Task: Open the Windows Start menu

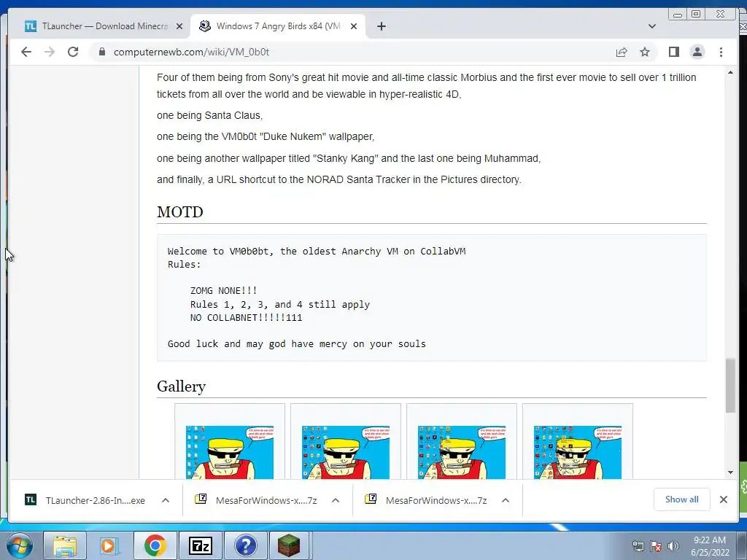Action: coord(20,545)
